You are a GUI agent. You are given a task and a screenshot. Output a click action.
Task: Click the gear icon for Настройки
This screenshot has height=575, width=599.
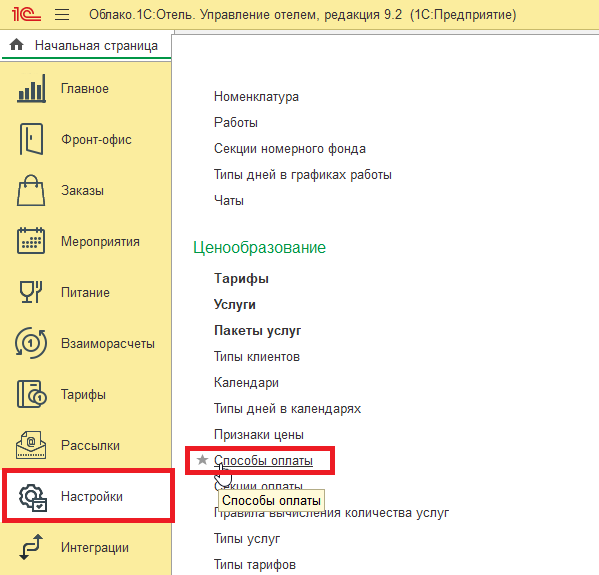point(33,497)
